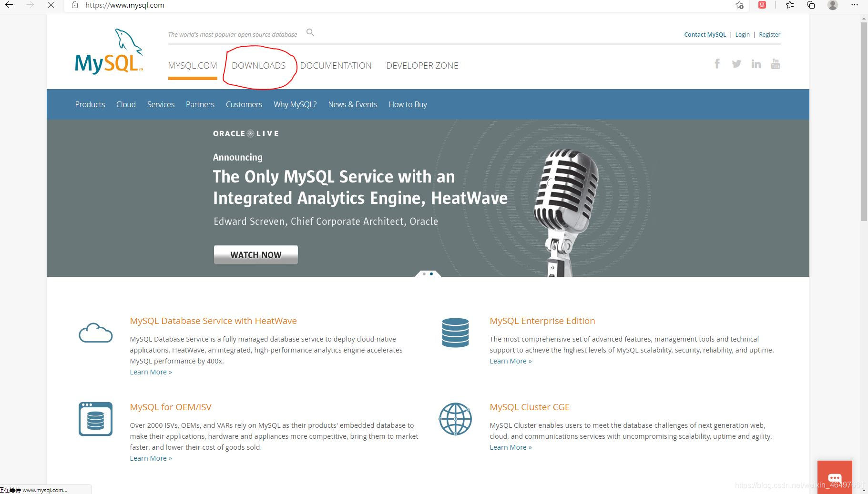Viewport: 868px width, 494px height.
Task: Open the DOCUMENTATION tab
Action: pos(336,66)
